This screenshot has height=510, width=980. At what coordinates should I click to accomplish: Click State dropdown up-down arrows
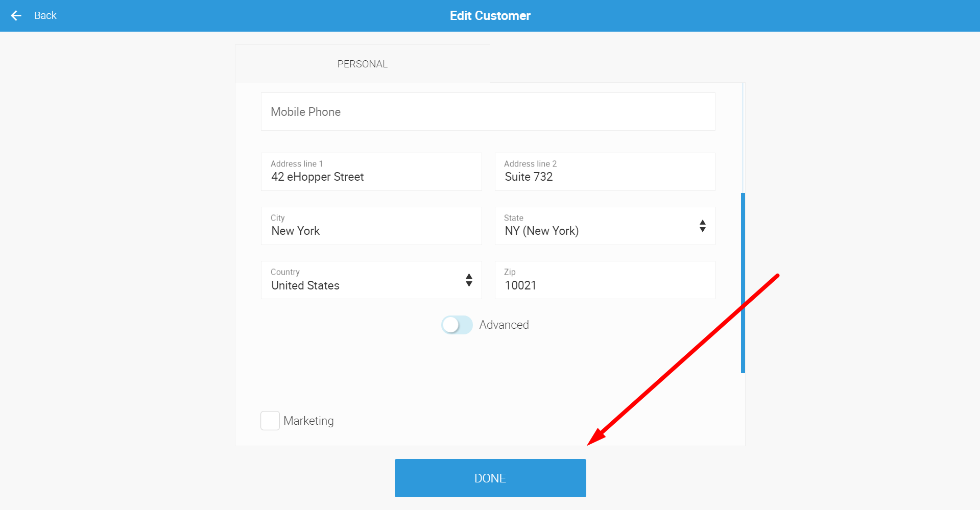click(x=703, y=226)
